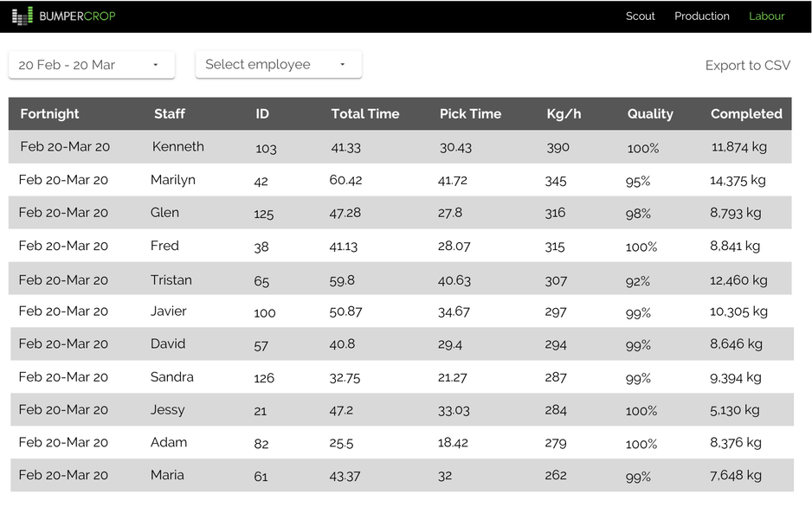
Task: Sort by Pick Time column header
Action: pyautogui.click(x=470, y=113)
